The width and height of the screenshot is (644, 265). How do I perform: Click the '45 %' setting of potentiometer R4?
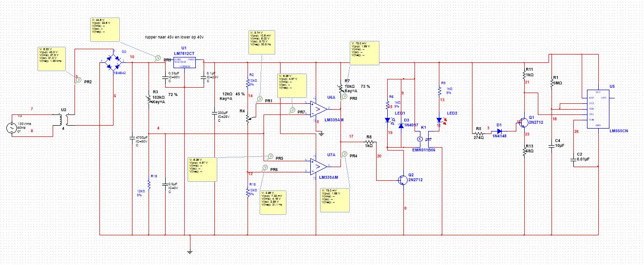(240, 94)
